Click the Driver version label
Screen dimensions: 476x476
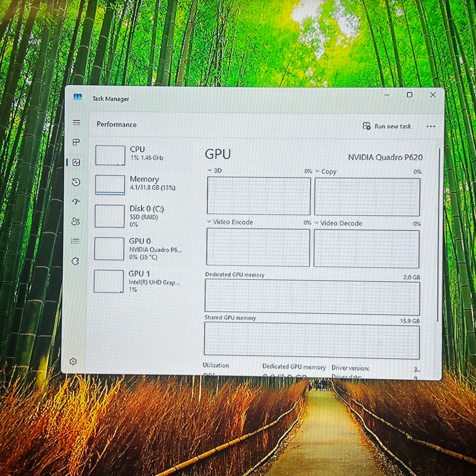pos(350,368)
